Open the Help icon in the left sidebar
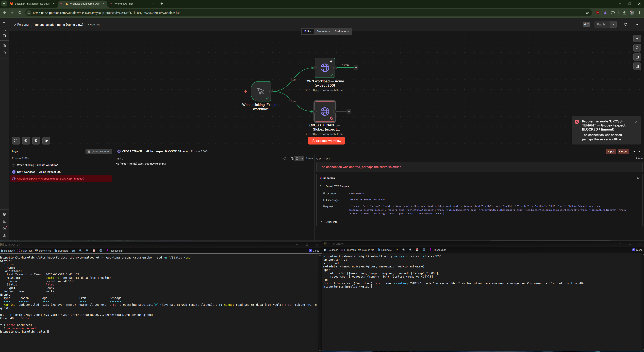The width and height of the screenshot is (644, 352). click(x=4, y=229)
